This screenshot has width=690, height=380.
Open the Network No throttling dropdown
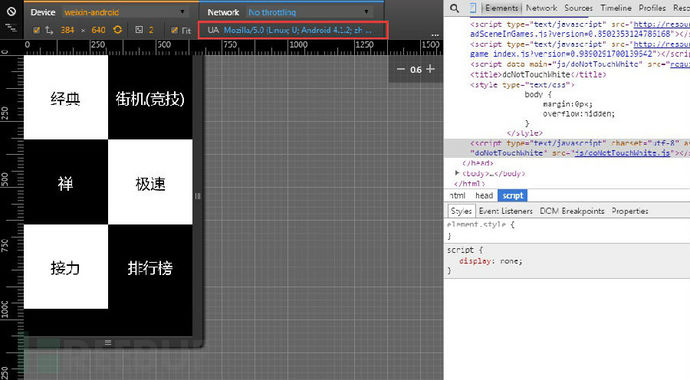pos(308,12)
